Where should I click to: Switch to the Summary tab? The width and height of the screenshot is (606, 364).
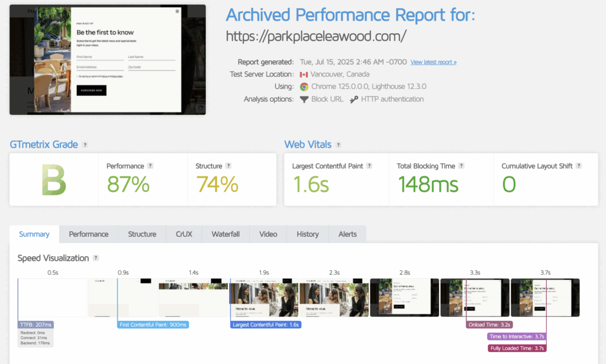coord(34,234)
